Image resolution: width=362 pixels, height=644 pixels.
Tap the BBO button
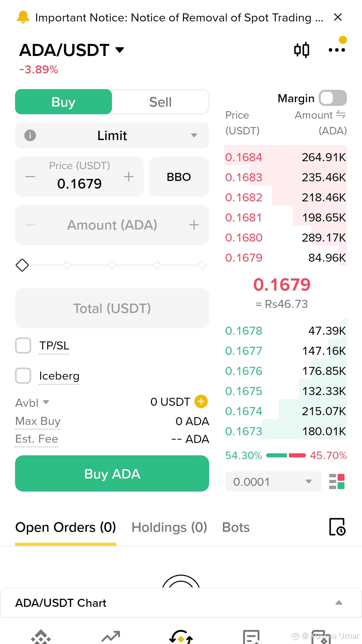pyautogui.click(x=179, y=177)
